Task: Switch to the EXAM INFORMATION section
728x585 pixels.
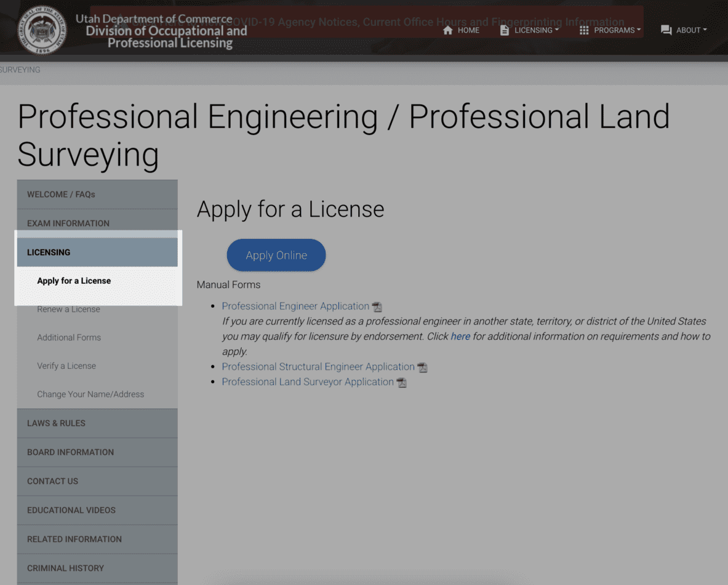Action: point(68,223)
